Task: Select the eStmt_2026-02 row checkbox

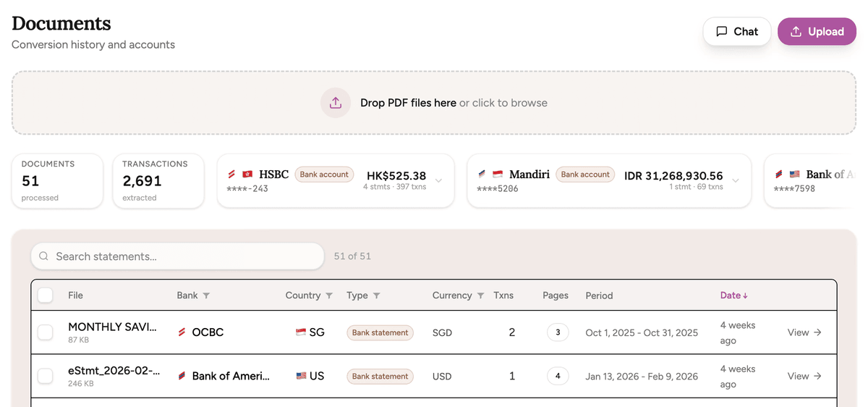Action: [45, 376]
